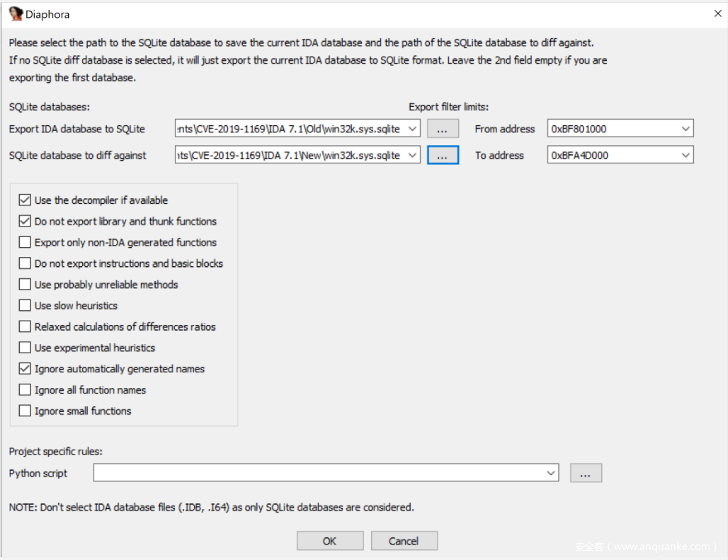Open the diff-against database path dropdown

[413, 155]
